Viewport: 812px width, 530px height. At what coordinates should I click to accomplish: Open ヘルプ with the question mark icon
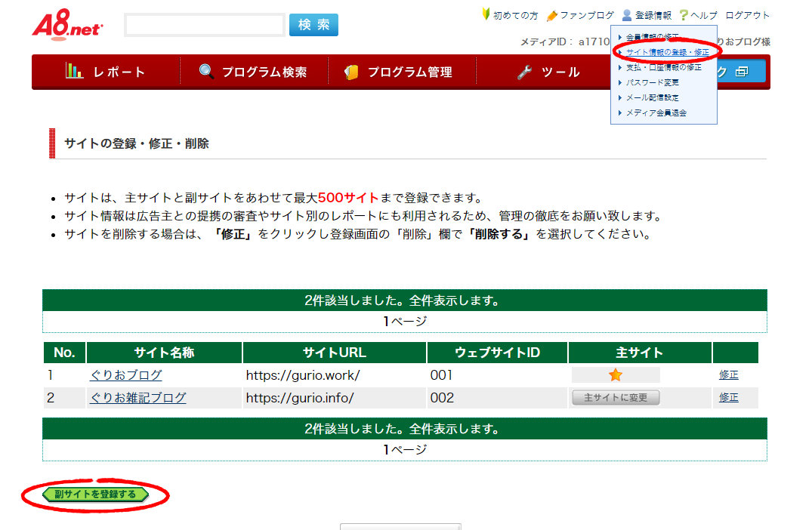(x=684, y=15)
